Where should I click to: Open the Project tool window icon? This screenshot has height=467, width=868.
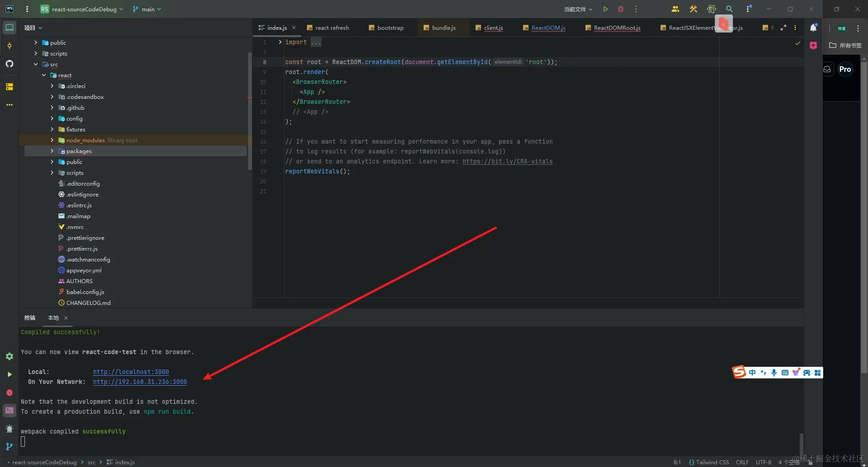(9, 28)
